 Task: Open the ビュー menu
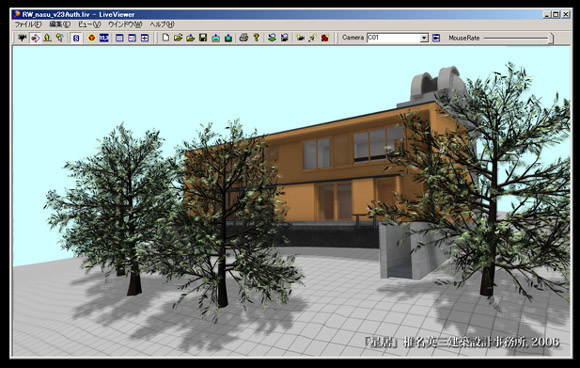point(89,24)
